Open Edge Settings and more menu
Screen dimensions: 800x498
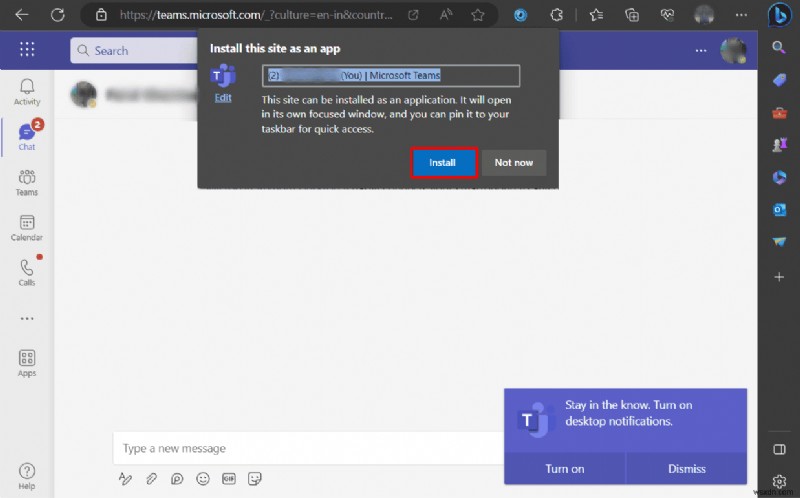coord(741,15)
